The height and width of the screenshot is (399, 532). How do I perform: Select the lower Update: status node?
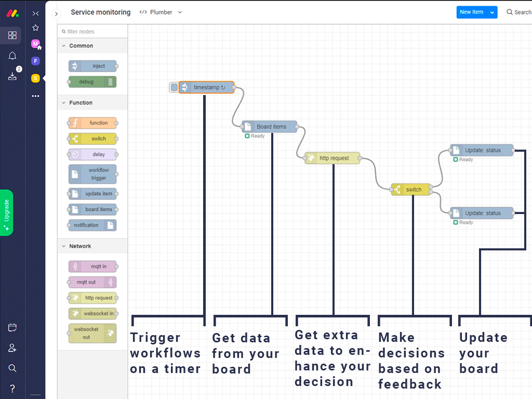[x=482, y=214]
